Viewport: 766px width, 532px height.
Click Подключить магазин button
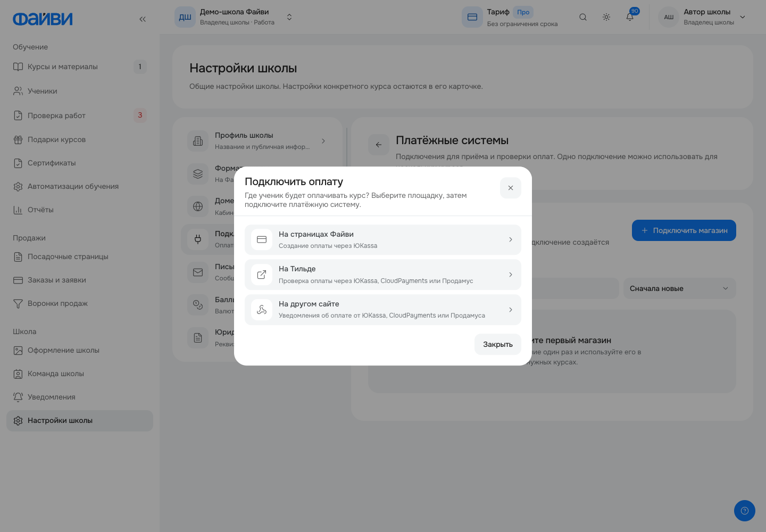click(x=684, y=230)
